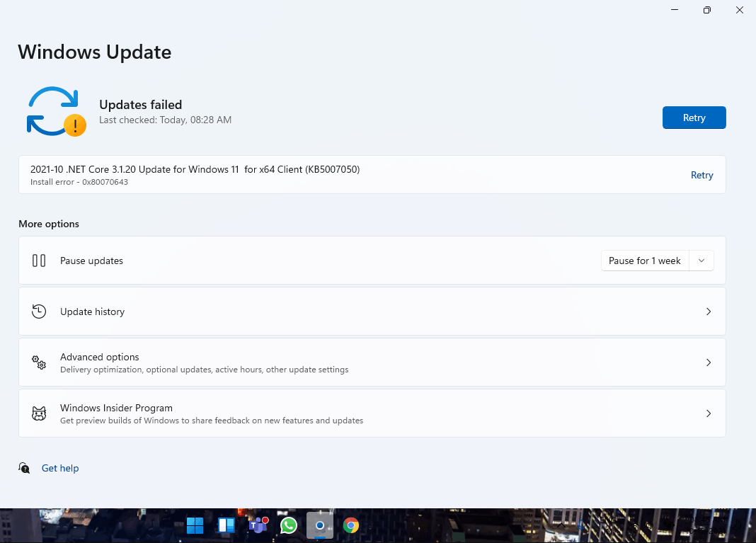
Task: Click the blue microphone tray icon
Action: tap(581, 525)
